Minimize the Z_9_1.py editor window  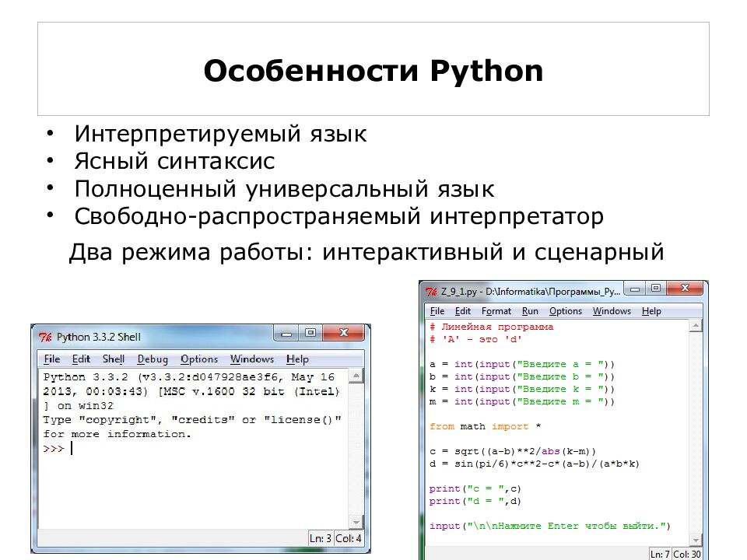click(x=635, y=289)
